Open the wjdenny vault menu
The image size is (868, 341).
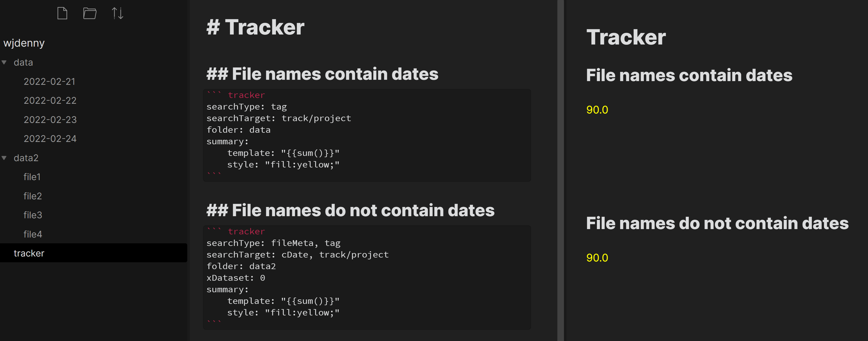pyautogui.click(x=24, y=43)
